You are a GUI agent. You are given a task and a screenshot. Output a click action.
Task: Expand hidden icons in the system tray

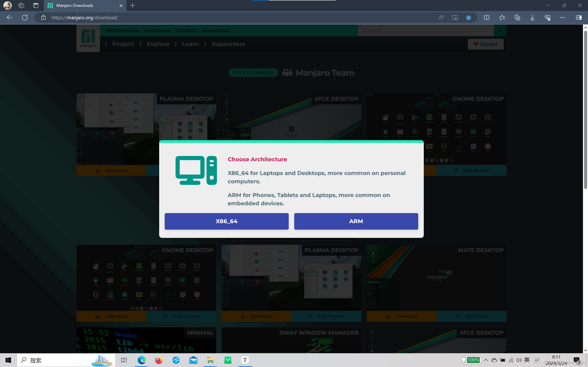[x=486, y=360]
